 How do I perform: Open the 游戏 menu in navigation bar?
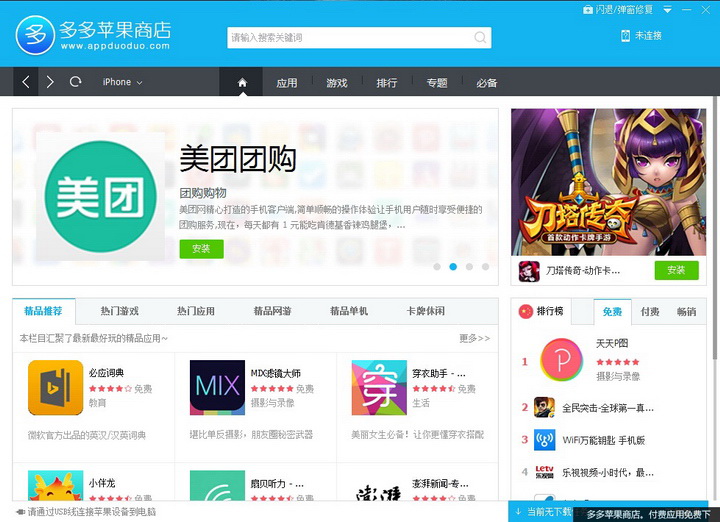tap(337, 83)
